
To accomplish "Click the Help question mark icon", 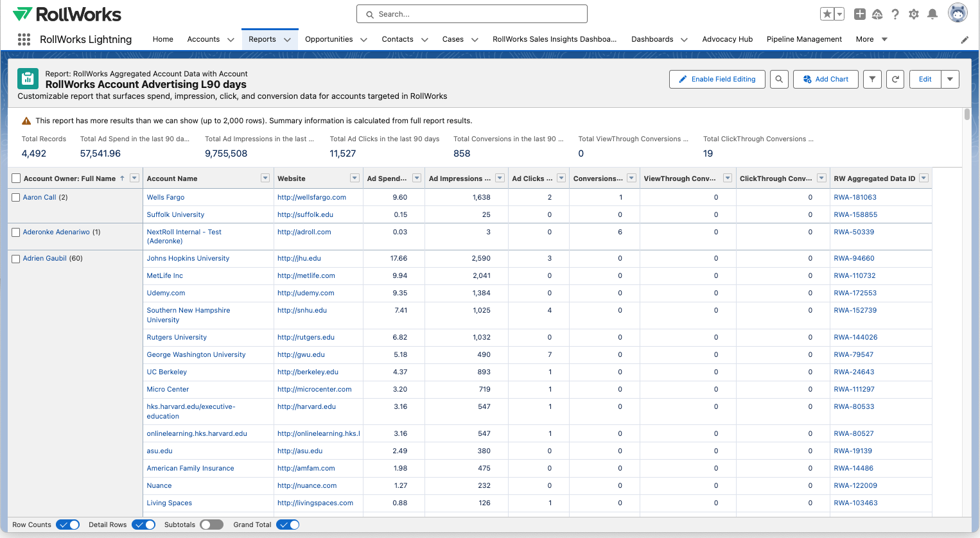I will (895, 14).
